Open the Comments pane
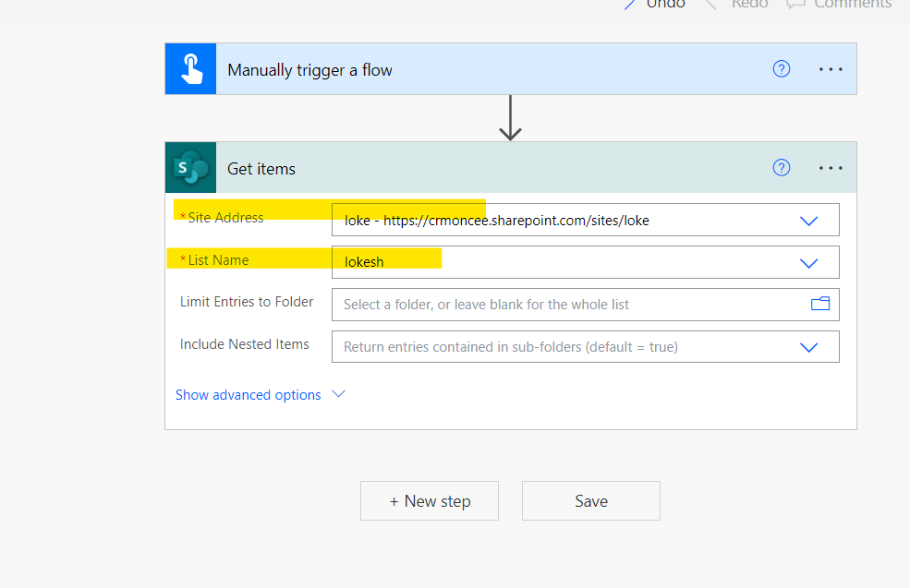The width and height of the screenshot is (910, 588). click(839, 4)
